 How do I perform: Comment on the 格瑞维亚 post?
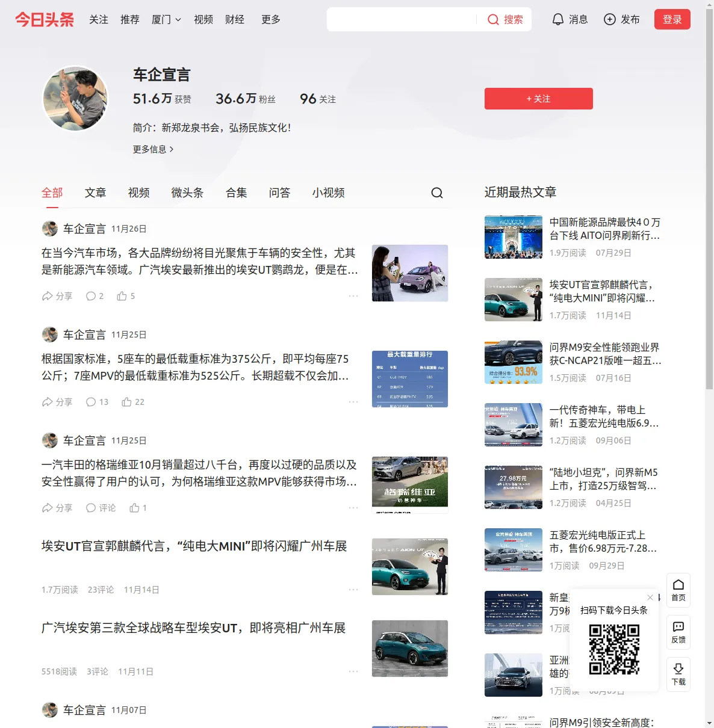101,508
